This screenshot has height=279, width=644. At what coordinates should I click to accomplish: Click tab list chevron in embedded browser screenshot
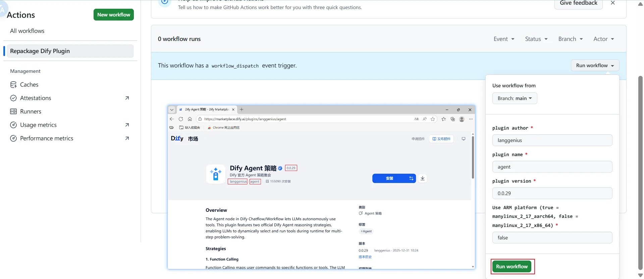[x=172, y=109]
